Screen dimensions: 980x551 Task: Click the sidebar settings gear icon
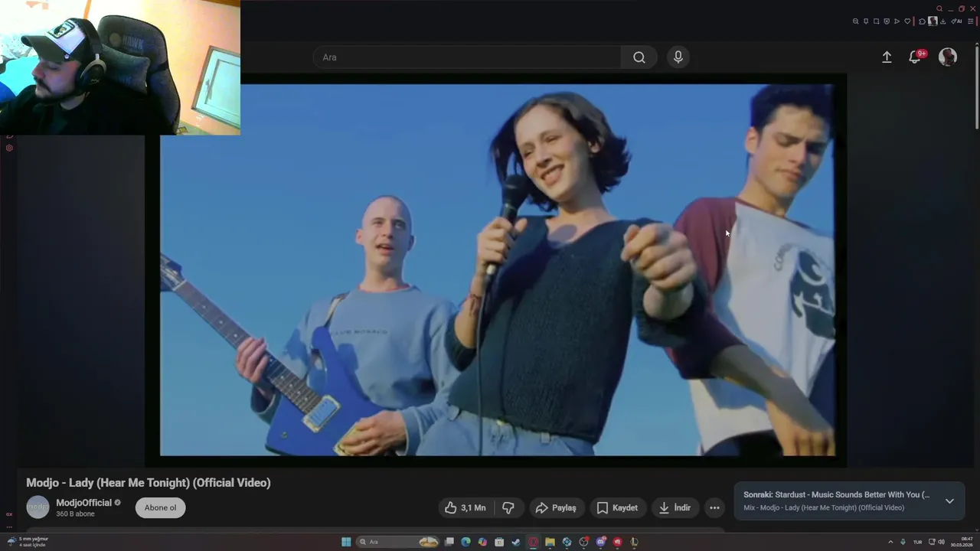[9, 148]
